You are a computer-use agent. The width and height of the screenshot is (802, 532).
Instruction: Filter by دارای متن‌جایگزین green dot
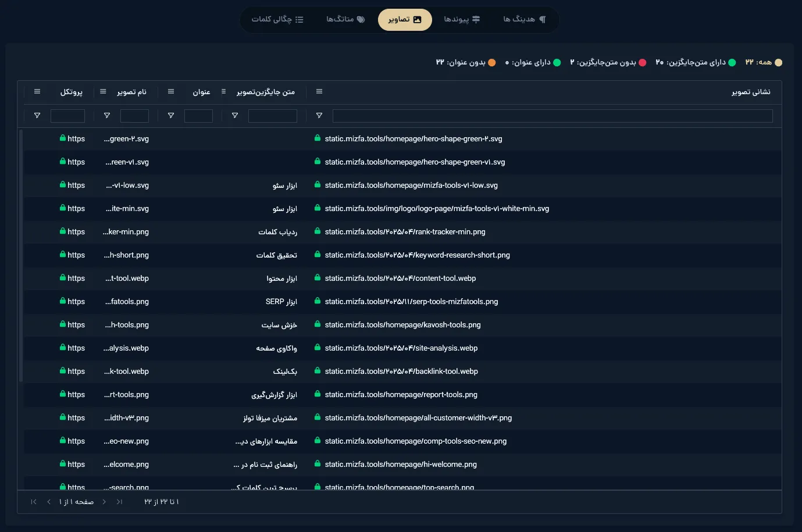pyautogui.click(x=732, y=62)
